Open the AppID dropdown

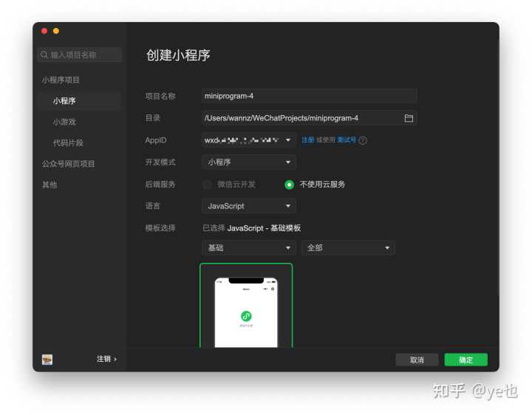point(249,140)
